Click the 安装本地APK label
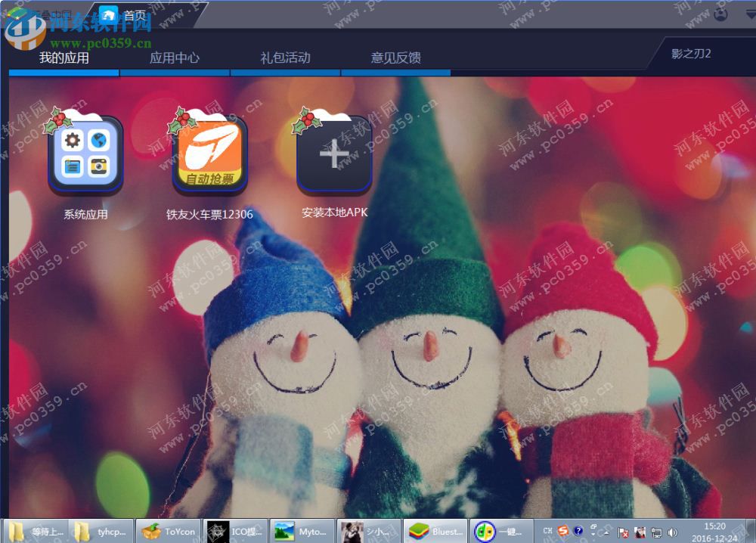Viewport: 756px width, 543px height. click(x=335, y=213)
